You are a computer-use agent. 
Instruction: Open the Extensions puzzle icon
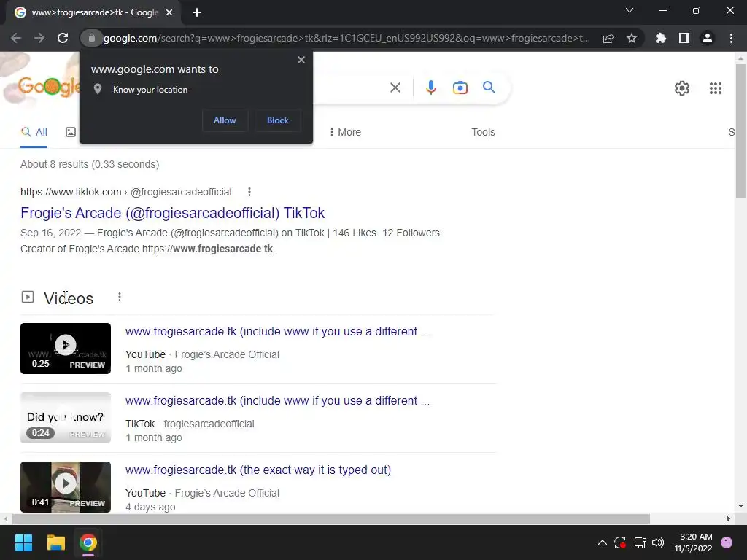(661, 38)
